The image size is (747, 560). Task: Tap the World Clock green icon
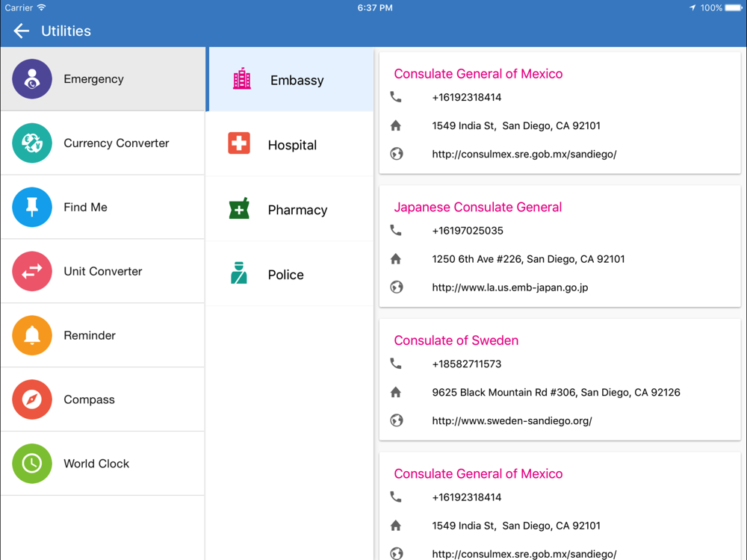[x=32, y=464]
